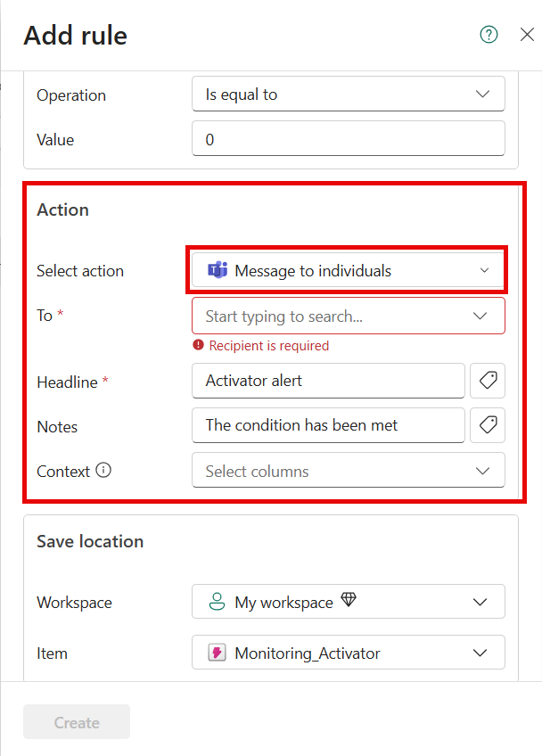Click the tag icon beside Headline field

coord(488,381)
